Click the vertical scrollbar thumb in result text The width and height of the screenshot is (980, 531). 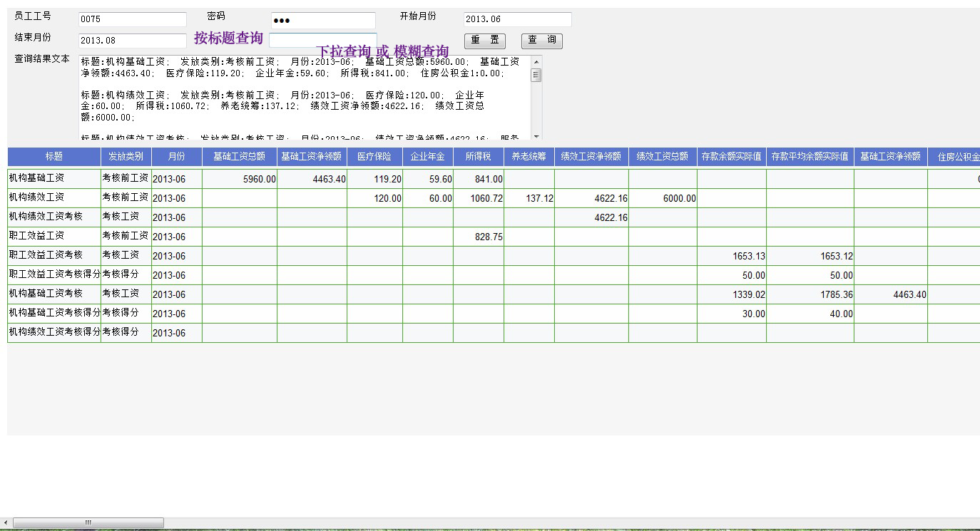(536, 76)
